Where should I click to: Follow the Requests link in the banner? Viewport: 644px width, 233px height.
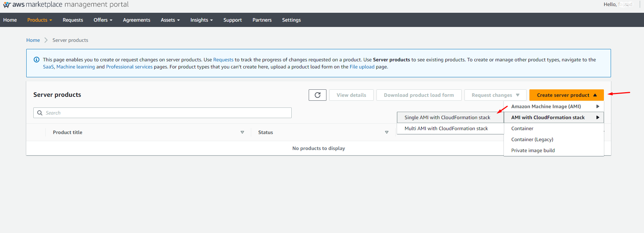(223, 60)
